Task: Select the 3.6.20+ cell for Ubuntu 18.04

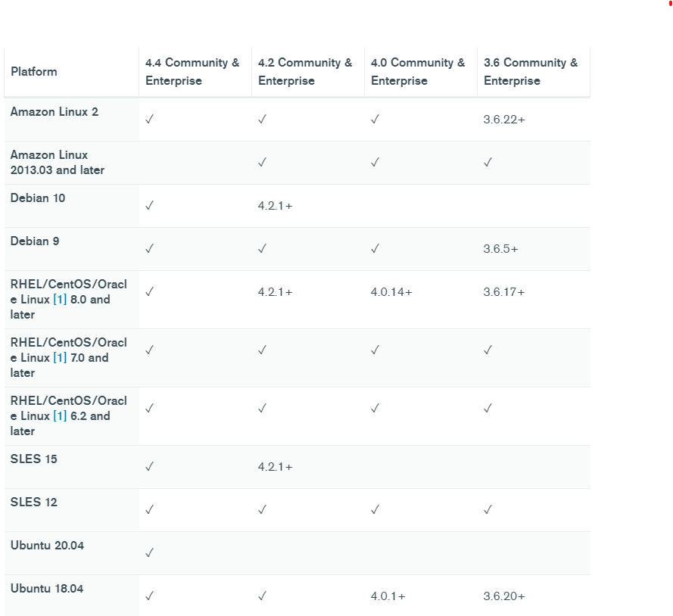Action: 504,596
